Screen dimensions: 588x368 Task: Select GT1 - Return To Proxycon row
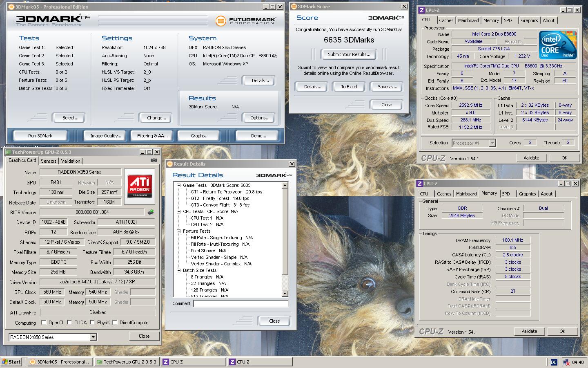(x=226, y=192)
